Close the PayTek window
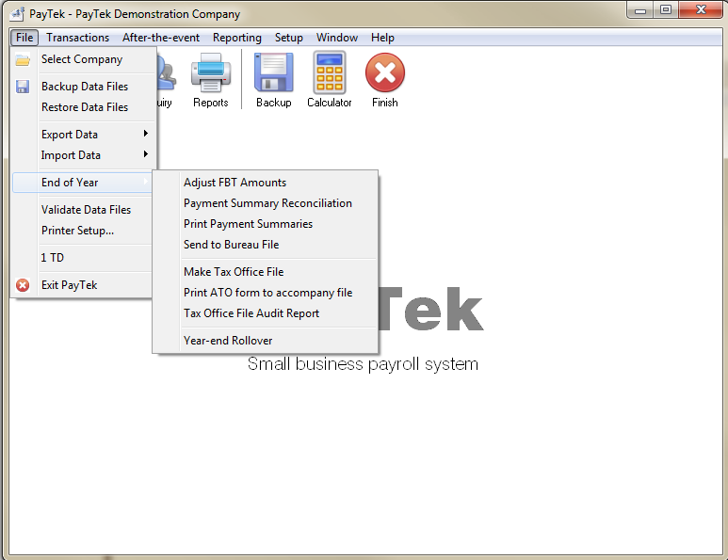The width and height of the screenshot is (728, 560). (x=701, y=10)
